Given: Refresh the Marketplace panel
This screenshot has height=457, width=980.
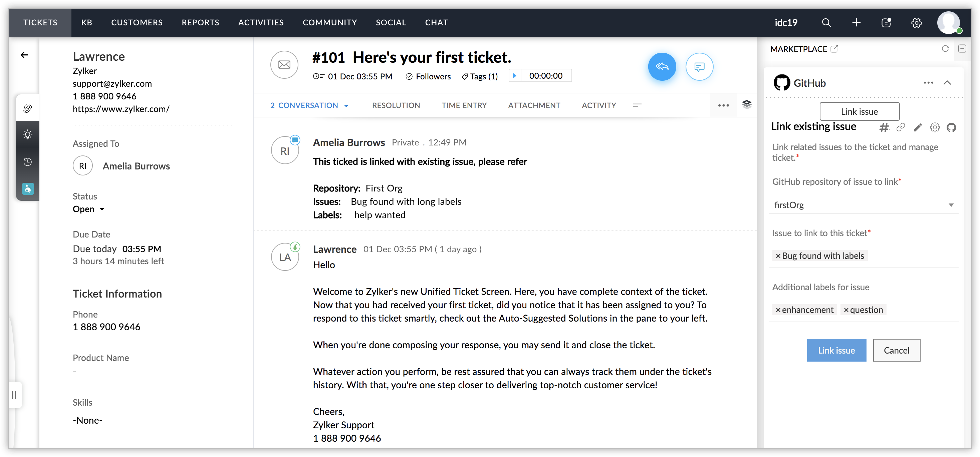Looking at the screenshot, I should [945, 49].
